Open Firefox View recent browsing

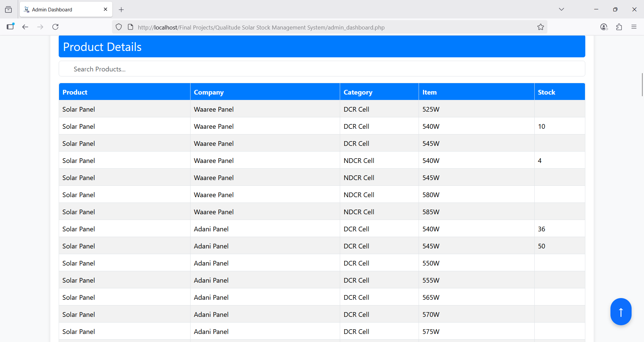9,9
